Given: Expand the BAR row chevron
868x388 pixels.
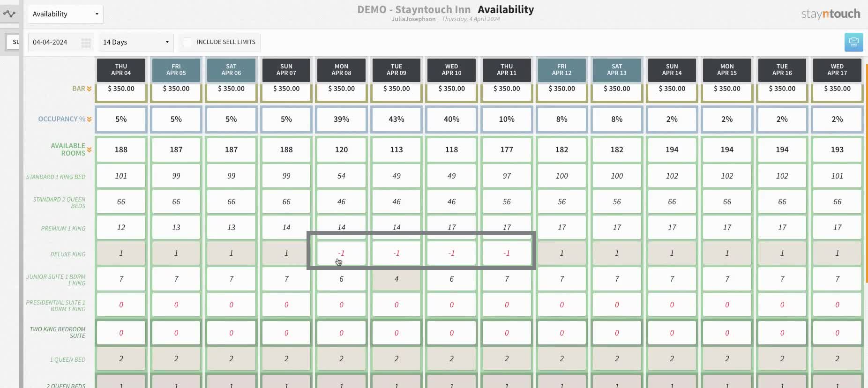Looking at the screenshot, I should coord(89,89).
